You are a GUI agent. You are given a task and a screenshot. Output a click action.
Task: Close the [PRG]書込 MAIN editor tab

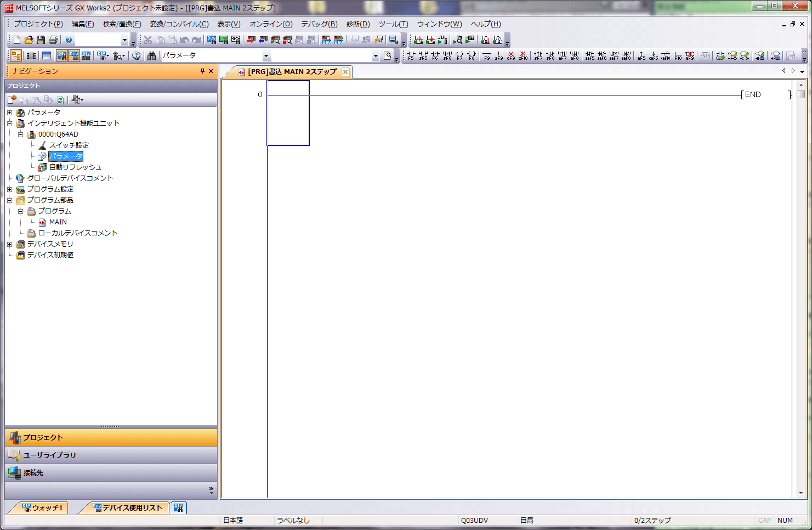[x=345, y=72]
